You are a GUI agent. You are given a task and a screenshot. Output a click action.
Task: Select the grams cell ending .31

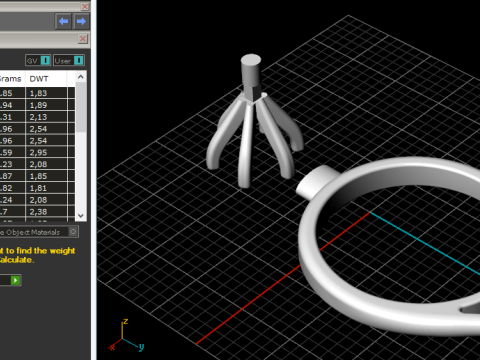pos(12,117)
